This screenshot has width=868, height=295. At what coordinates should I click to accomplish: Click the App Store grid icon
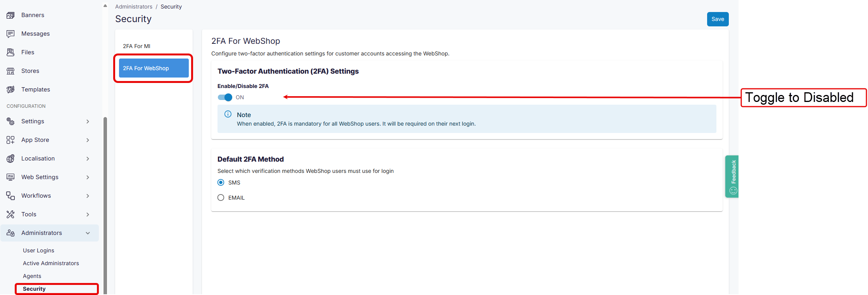pyautogui.click(x=10, y=140)
